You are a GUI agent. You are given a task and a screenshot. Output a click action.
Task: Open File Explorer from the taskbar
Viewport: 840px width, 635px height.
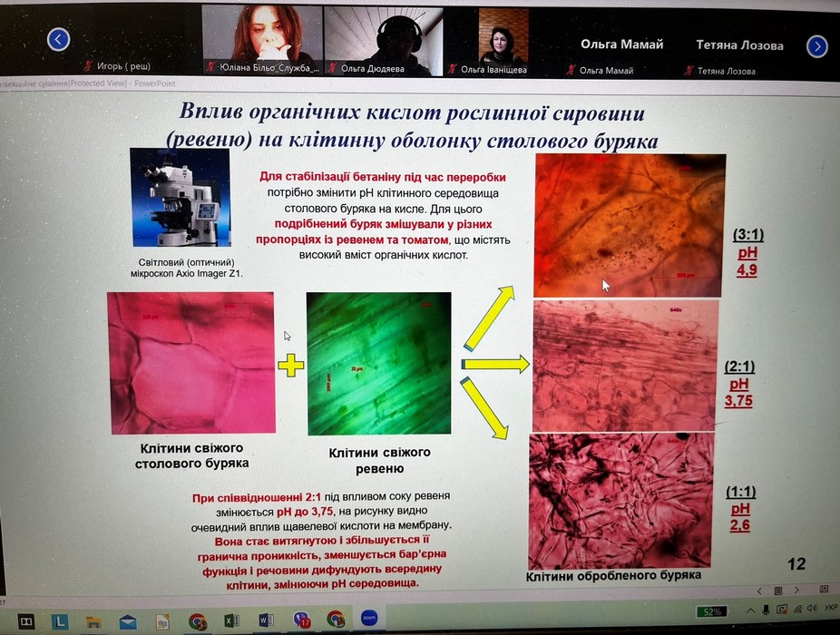pyautogui.click(x=93, y=621)
